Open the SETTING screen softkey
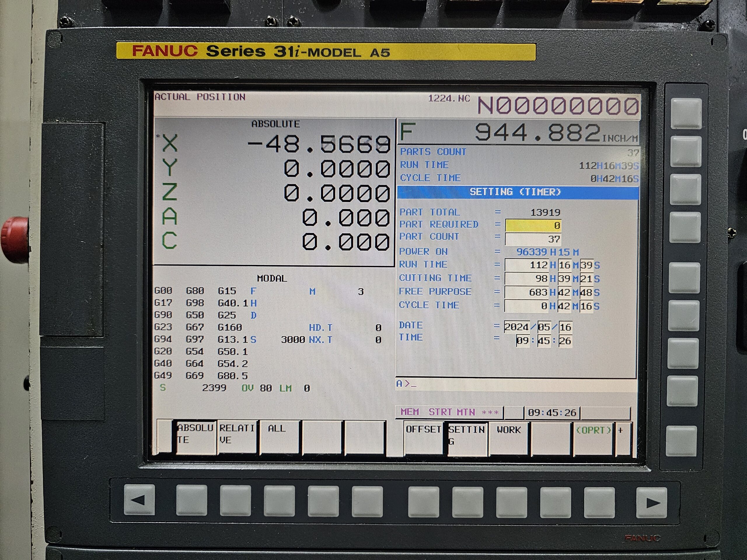Image resolution: width=747 pixels, height=560 pixels. point(469,435)
